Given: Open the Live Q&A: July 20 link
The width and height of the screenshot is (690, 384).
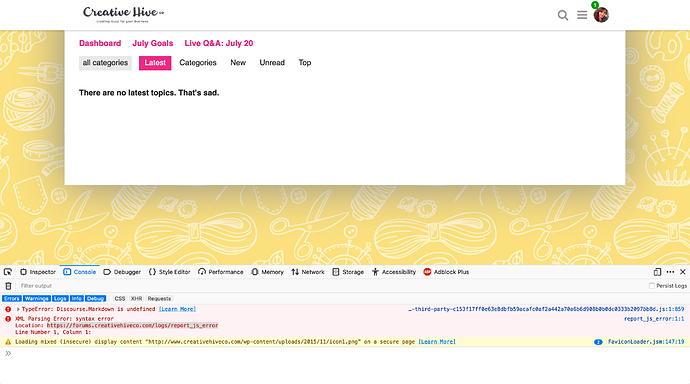Looking at the screenshot, I should (x=219, y=43).
